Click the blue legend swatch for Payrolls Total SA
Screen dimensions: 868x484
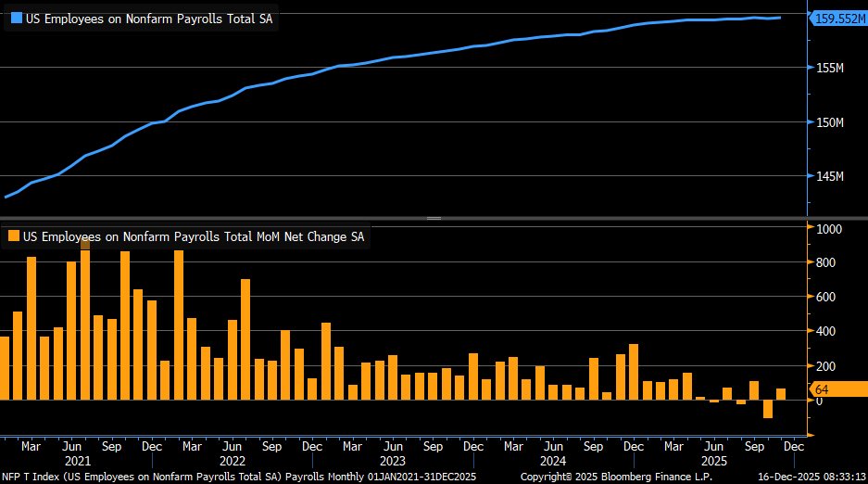[x=12, y=18]
